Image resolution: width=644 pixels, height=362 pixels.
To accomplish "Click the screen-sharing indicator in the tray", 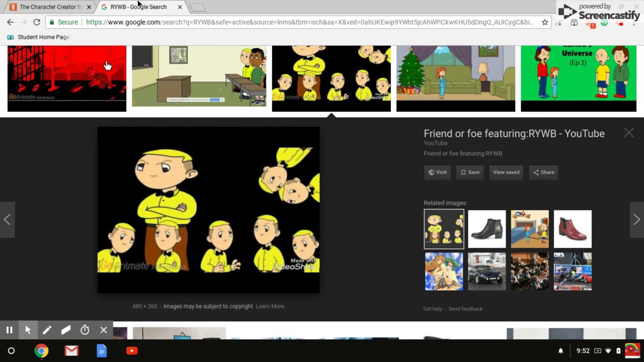I will [x=598, y=351].
